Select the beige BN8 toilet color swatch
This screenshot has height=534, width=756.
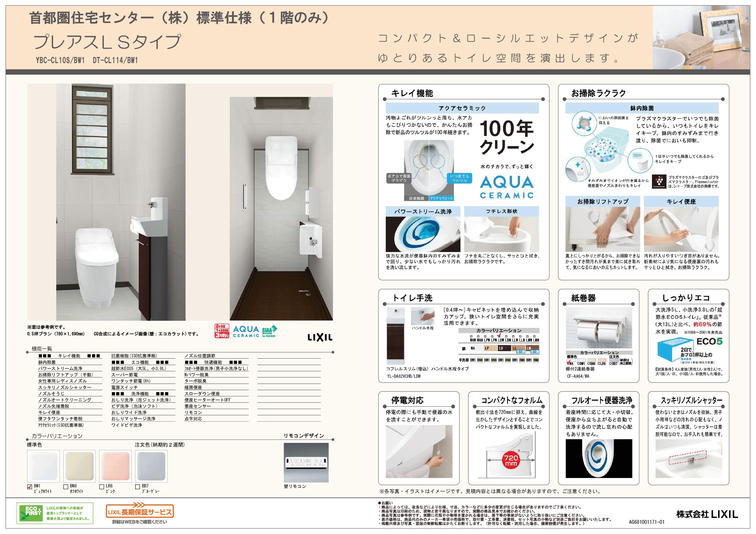(79, 466)
